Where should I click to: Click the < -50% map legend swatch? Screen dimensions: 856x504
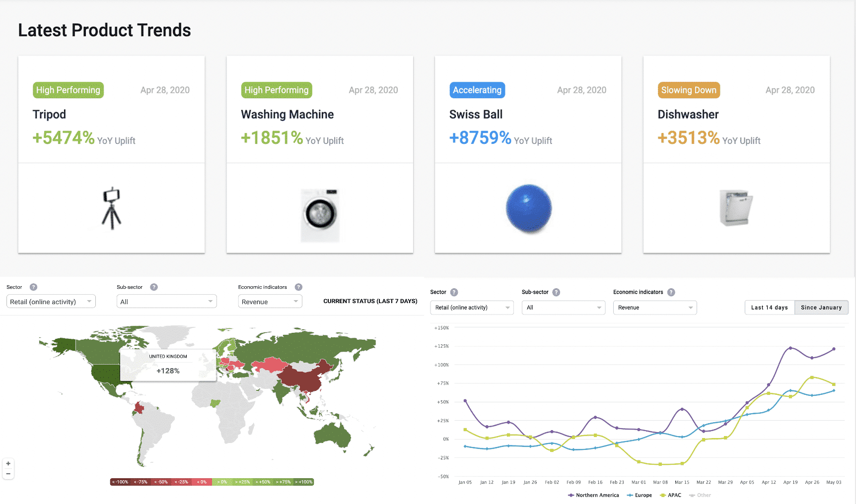click(161, 482)
